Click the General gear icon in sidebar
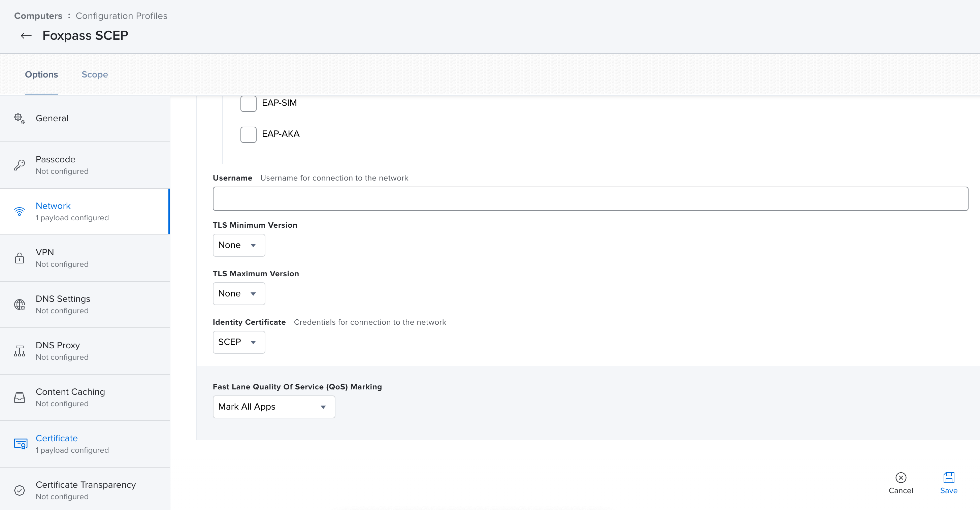 (20, 118)
